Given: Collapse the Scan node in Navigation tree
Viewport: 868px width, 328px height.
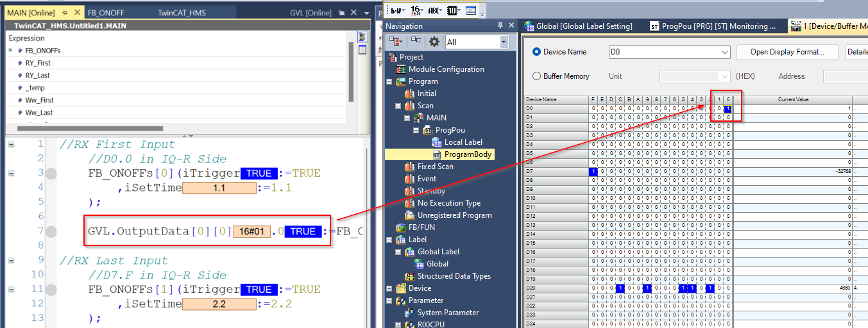Looking at the screenshot, I should pos(398,106).
